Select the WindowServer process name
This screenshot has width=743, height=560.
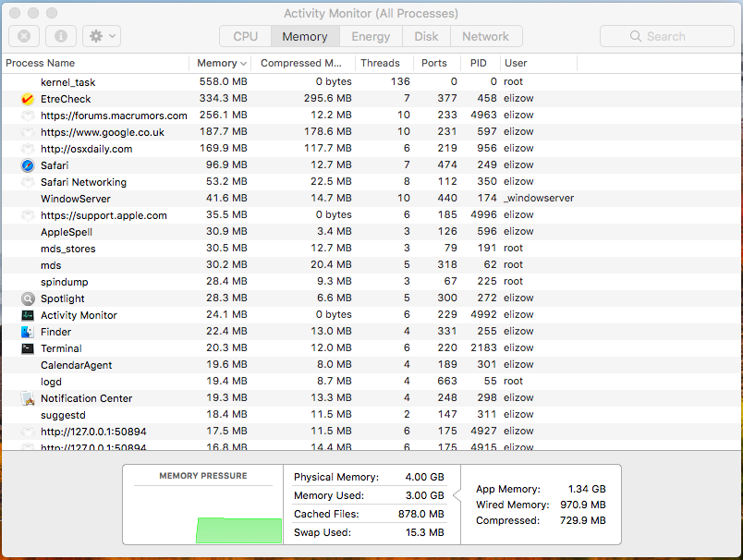(76, 199)
